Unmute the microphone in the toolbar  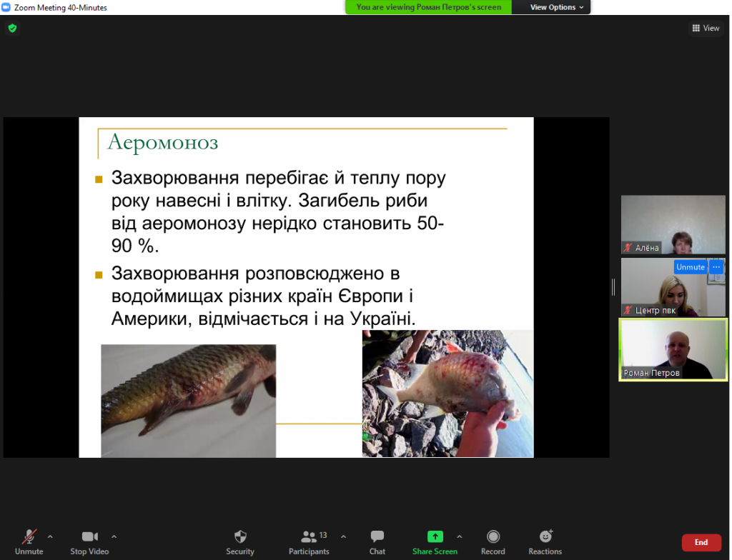[29, 537]
